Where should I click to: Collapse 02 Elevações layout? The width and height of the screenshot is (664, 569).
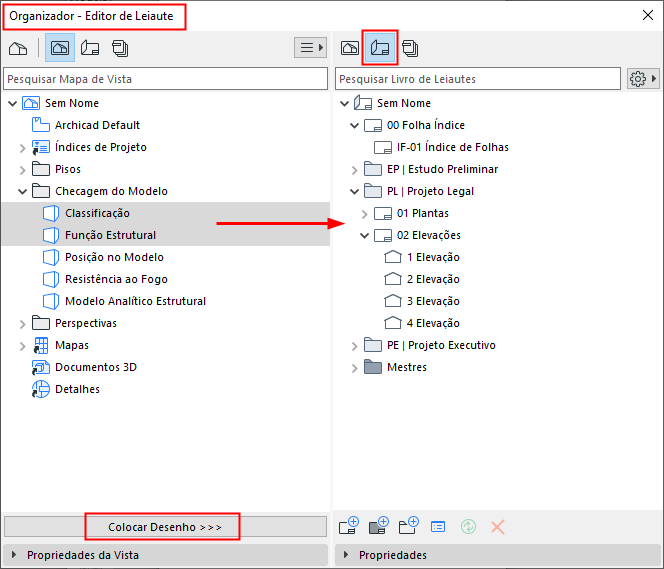coord(365,235)
